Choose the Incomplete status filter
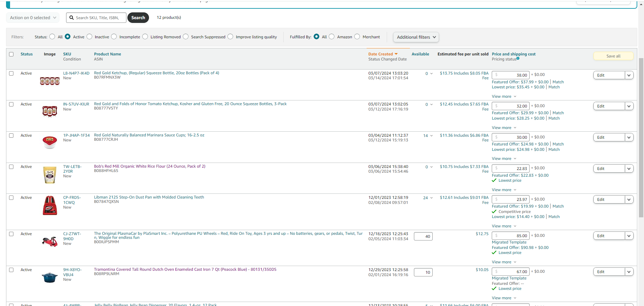 114,37
